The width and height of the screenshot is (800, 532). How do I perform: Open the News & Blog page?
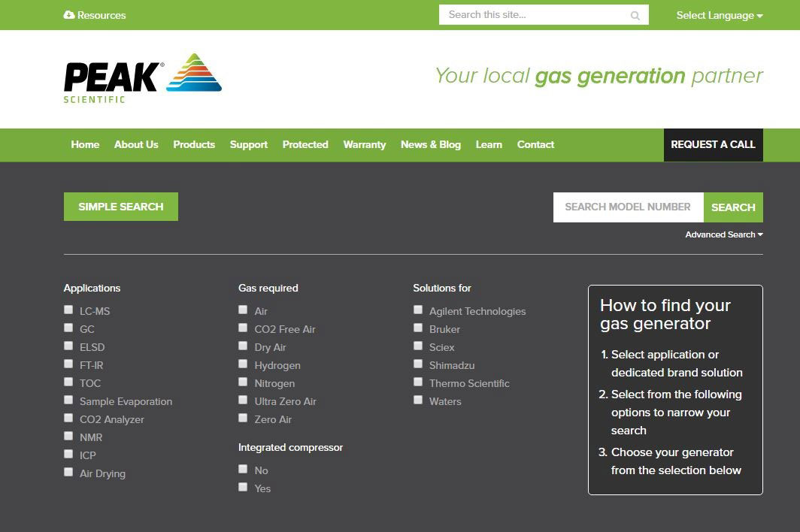pyautogui.click(x=430, y=144)
